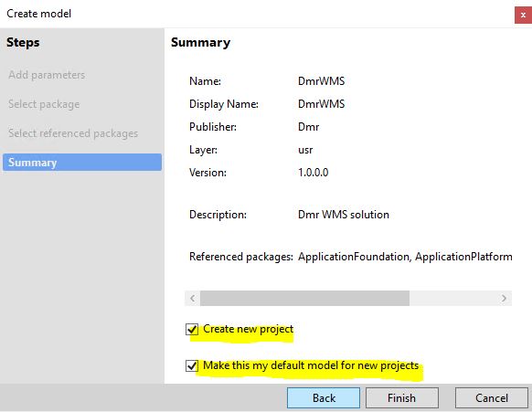Click the scrollbar right arrow
Image resolution: width=532 pixels, height=412 pixels.
504,299
